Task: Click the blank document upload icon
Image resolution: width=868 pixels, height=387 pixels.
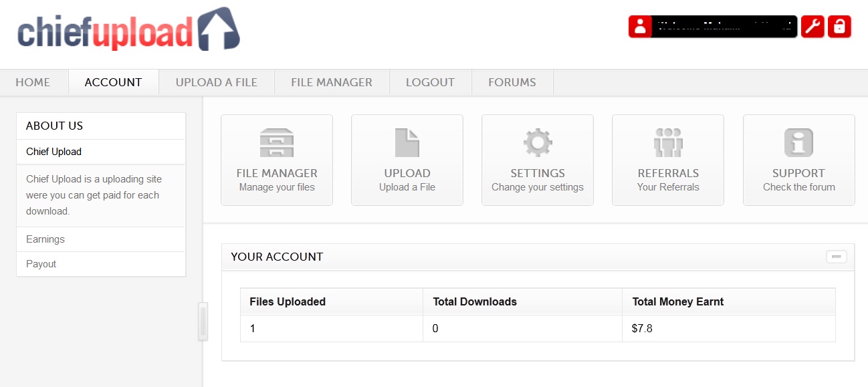Action: [407, 142]
